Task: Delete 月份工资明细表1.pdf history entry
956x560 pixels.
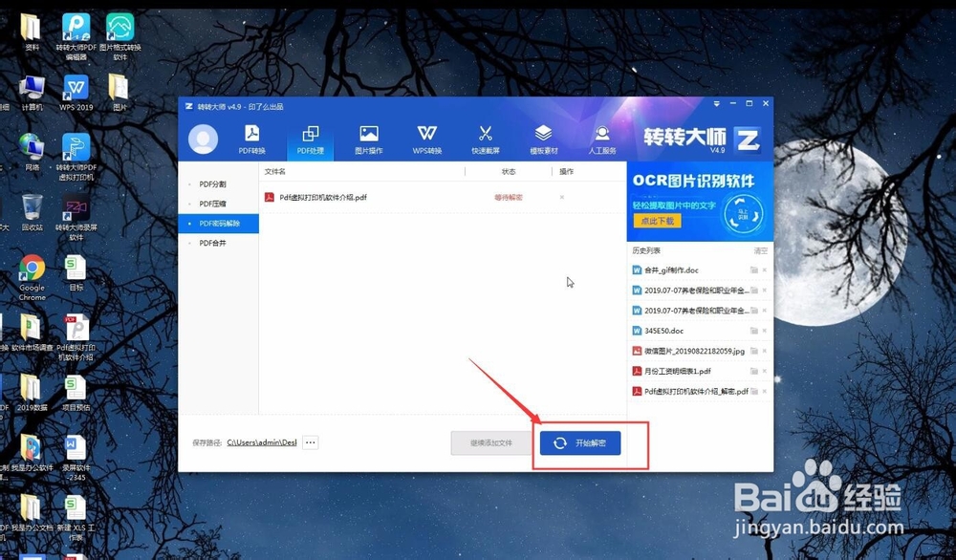Action: 765,371
